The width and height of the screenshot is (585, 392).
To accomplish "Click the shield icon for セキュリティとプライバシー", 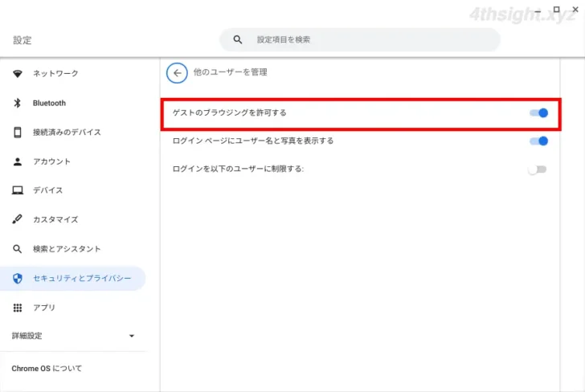I will 18,278.
